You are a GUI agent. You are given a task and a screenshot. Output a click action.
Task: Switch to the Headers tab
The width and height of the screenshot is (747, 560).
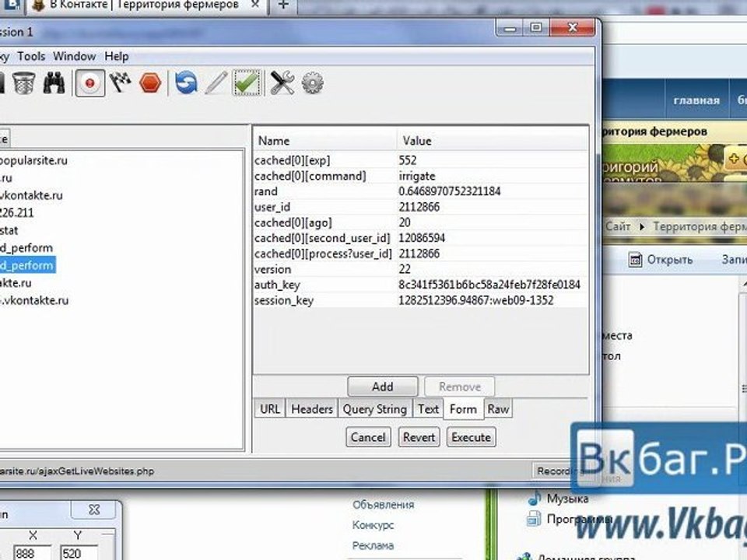[311, 409]
